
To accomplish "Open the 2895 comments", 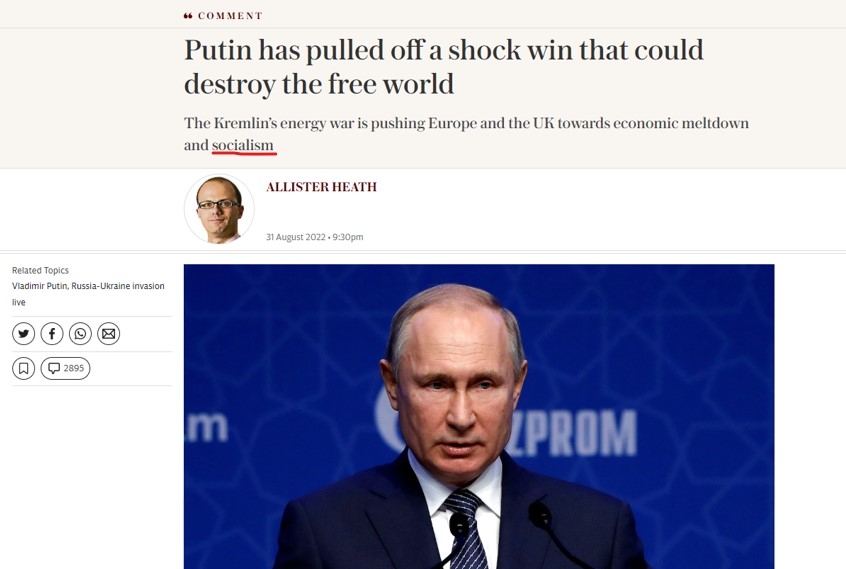I will [65, 368].
